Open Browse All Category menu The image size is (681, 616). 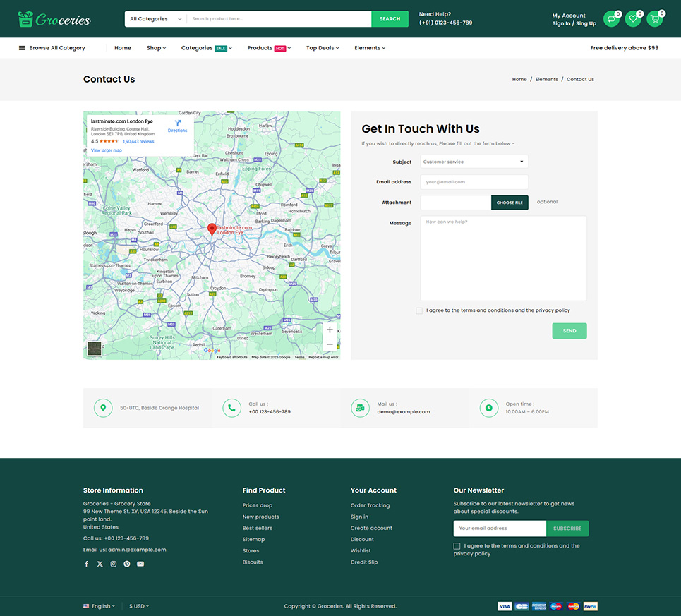pos(52,48)
